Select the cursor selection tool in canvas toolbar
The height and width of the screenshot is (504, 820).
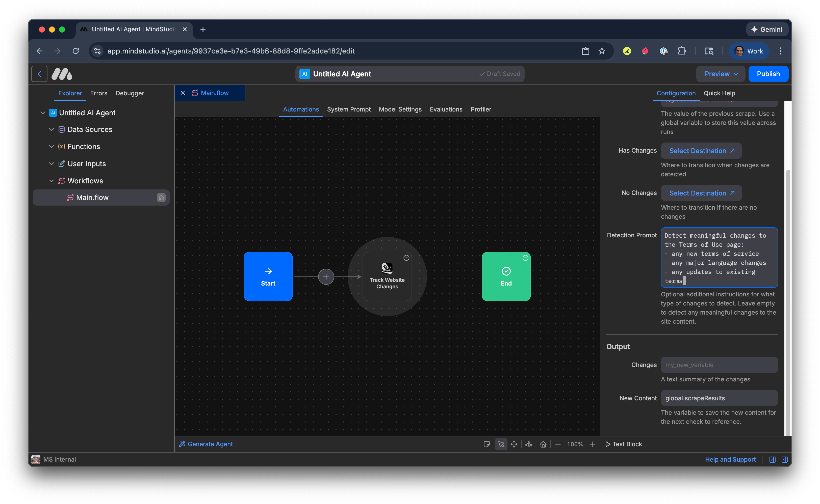click(501, 444)
